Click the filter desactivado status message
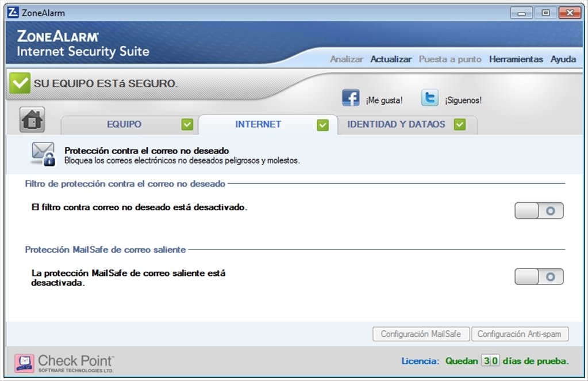The width and height of the screenshot is (588, 381). (x=140, y=207)
